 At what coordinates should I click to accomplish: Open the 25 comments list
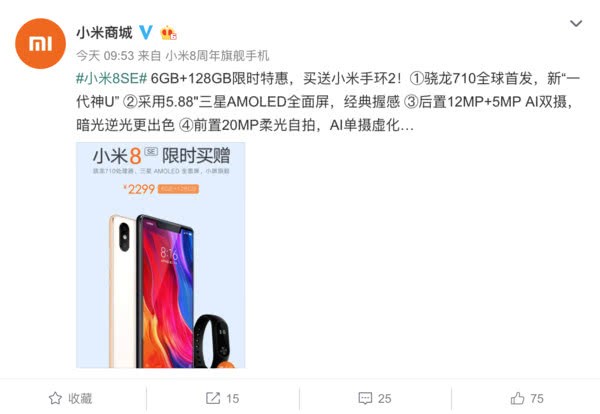(x=384, y=399)
